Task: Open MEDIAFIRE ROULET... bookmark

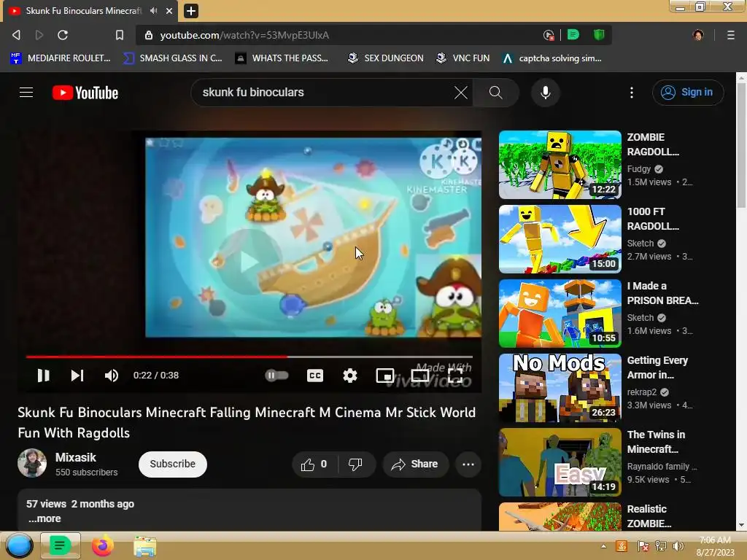Action: [61, 58]
